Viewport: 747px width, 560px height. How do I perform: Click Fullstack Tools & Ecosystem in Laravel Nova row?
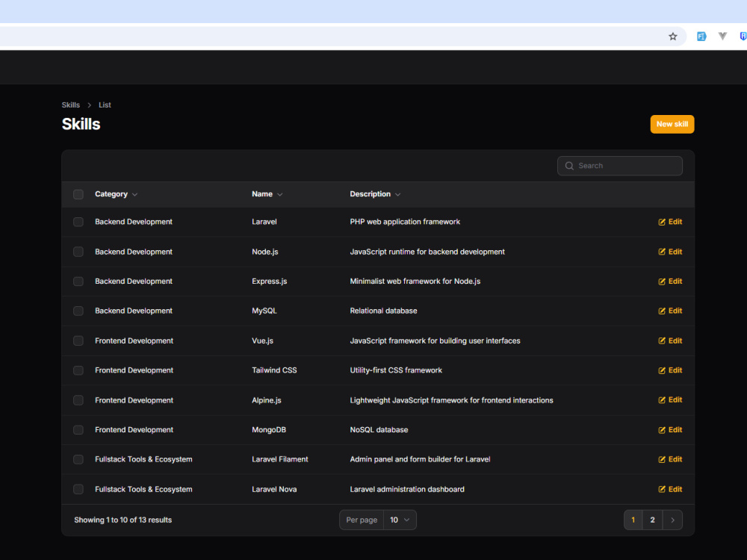coord(143,489)
